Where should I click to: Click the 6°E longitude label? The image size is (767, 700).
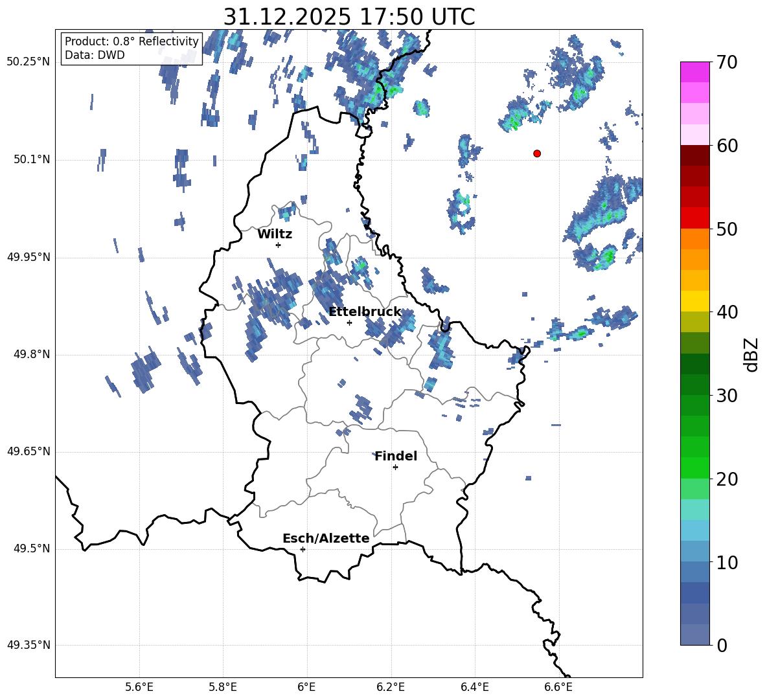click(x=306, y=688)
